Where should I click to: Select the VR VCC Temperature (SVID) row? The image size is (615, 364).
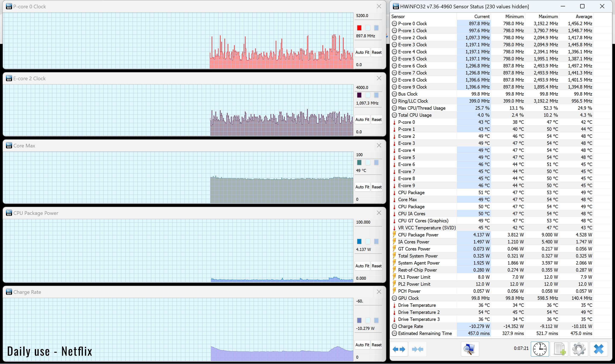tap(492, 228)
